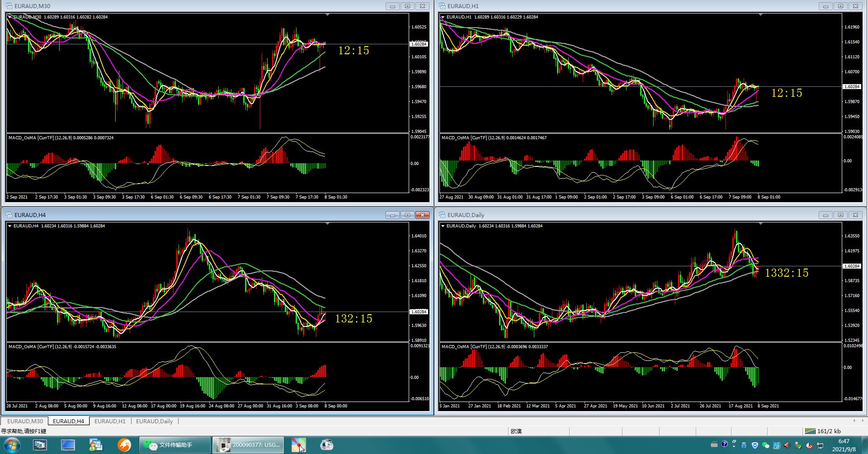
Task: Click the '12:15' timer label on H1 chart
Action: pyautogui.click(x=787, y=93)
